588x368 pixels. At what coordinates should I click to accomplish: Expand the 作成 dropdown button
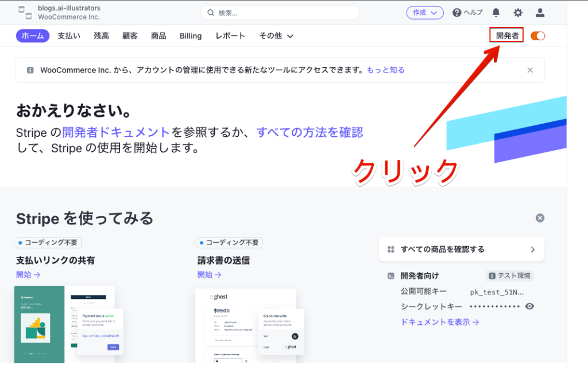coord(424,13)
